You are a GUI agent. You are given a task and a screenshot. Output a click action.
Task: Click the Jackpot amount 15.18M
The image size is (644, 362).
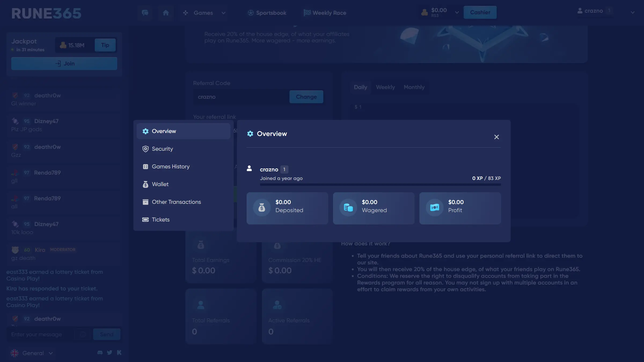pyautogui.click(x=76, y=45)
